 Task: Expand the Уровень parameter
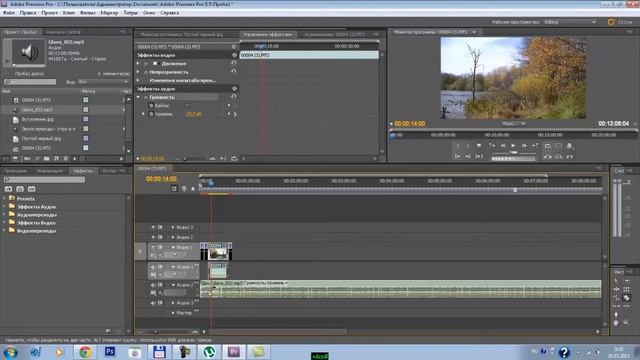coord(143,114)
